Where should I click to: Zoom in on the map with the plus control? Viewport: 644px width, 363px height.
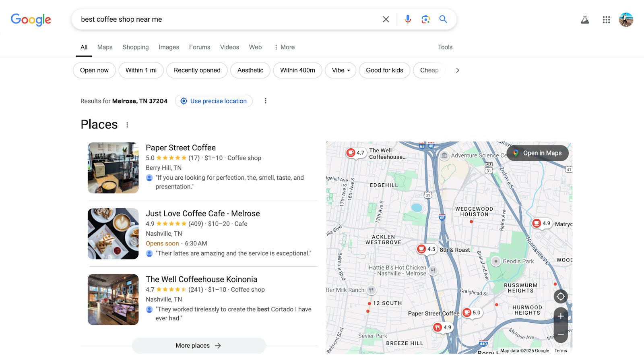(561, 316)
